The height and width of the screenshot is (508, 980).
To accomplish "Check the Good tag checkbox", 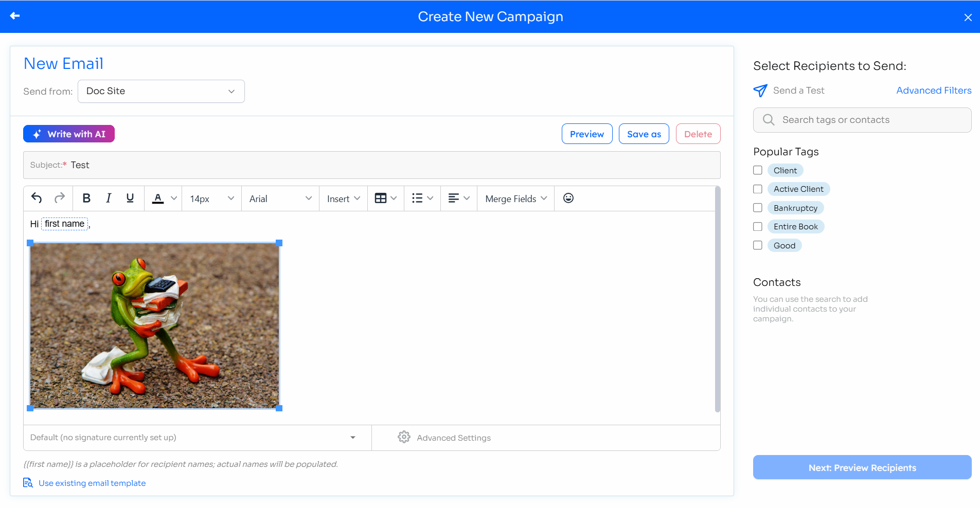I will click(758, 245).
